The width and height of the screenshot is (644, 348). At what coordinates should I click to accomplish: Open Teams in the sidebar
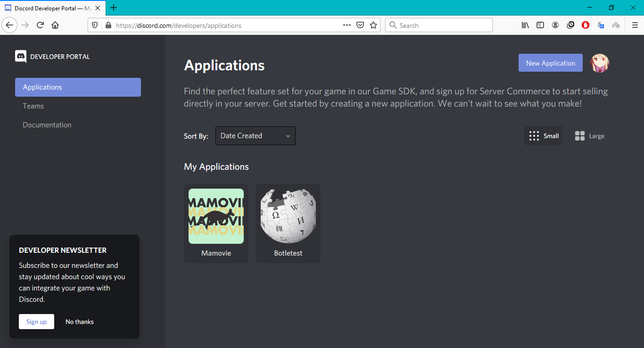(x=78, y=106)
